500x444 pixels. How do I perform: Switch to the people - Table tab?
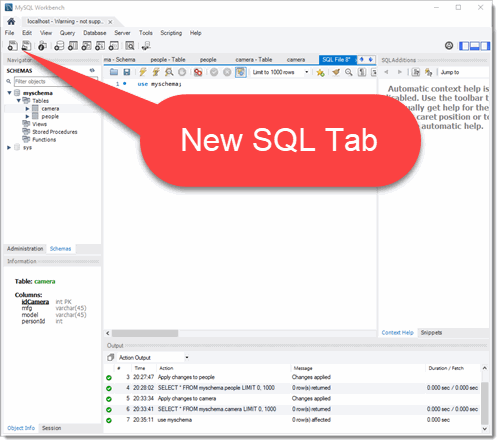point(168,60)
